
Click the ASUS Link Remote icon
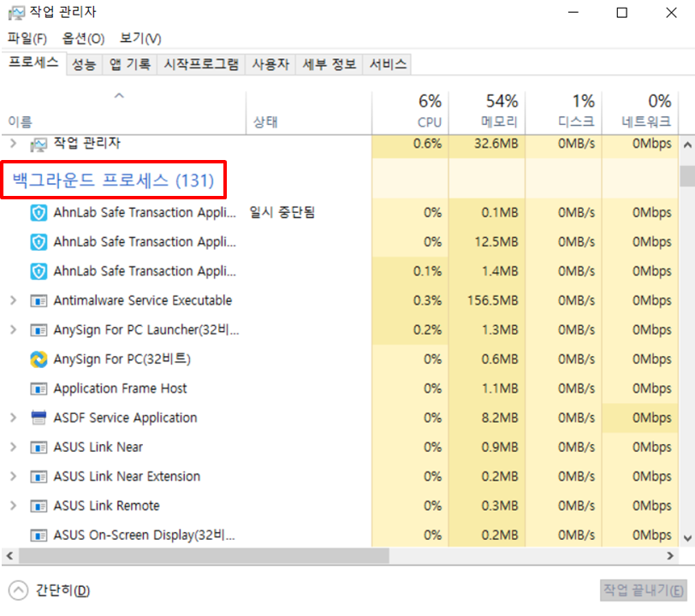click(x=39, y=506)
